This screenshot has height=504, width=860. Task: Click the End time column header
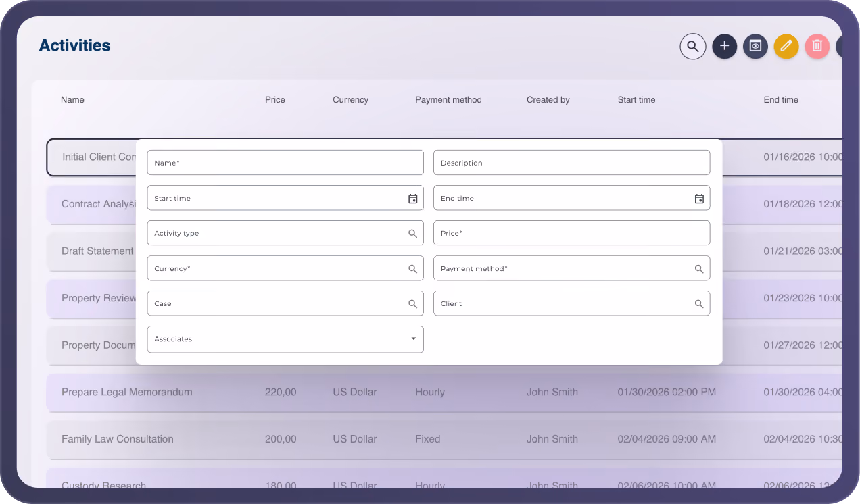tap(781, 100)
